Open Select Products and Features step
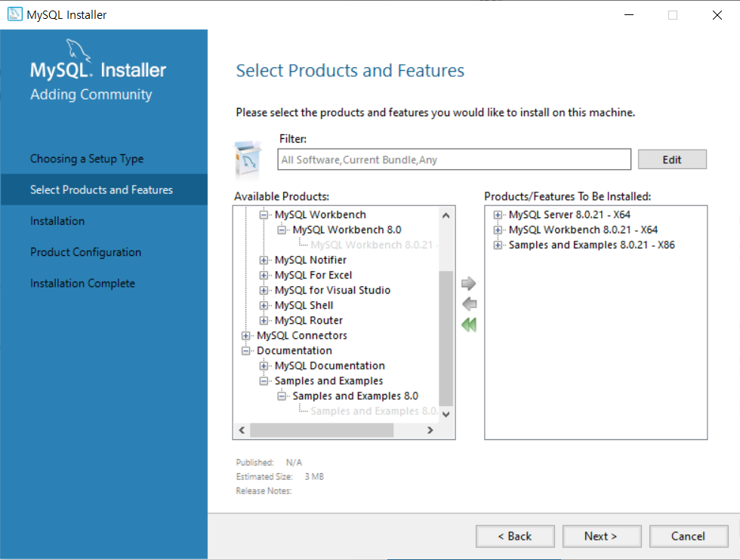 pos(103,189)
